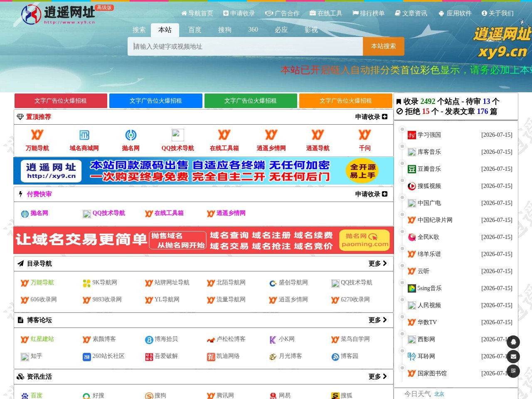Click the 逍遥网址 site logo
The width and height of the screenshot is (532, 399).
click(58, 15)
